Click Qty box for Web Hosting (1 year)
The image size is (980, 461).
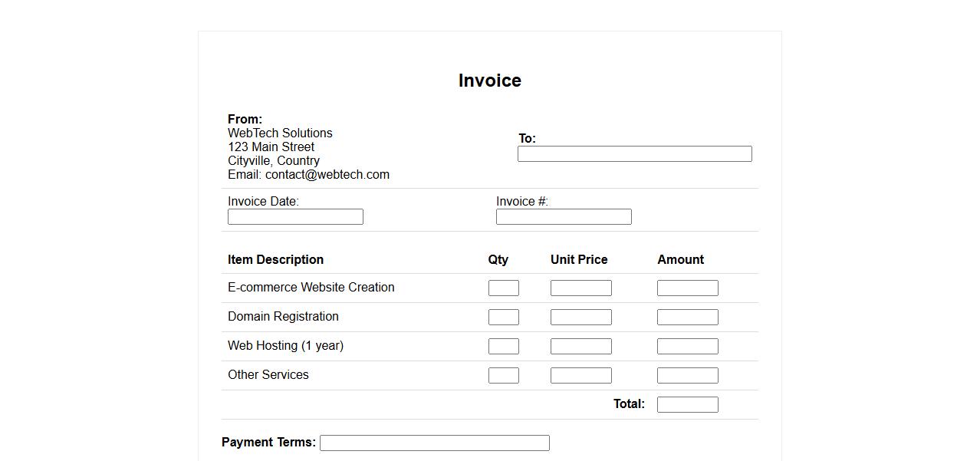503,347
